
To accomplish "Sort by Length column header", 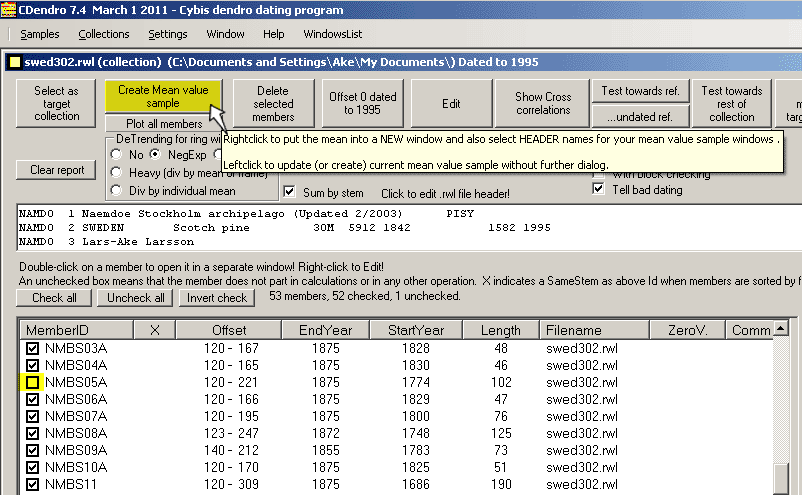I will 501,330.
